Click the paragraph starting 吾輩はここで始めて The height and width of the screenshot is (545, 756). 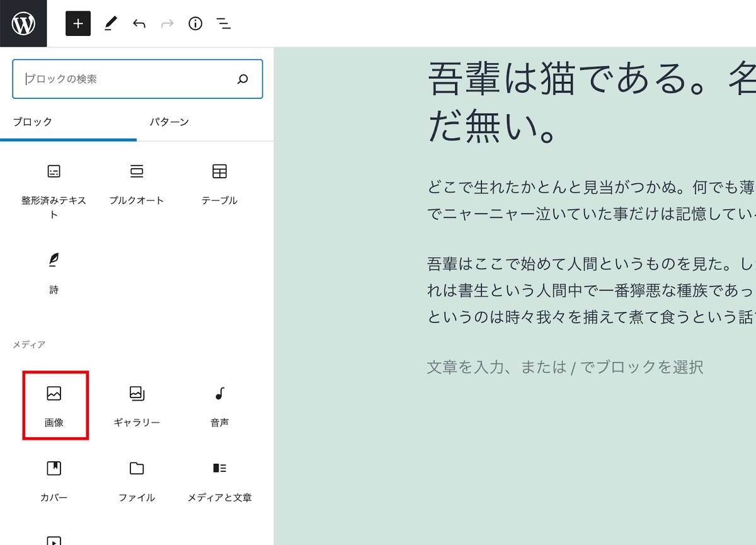592,290
